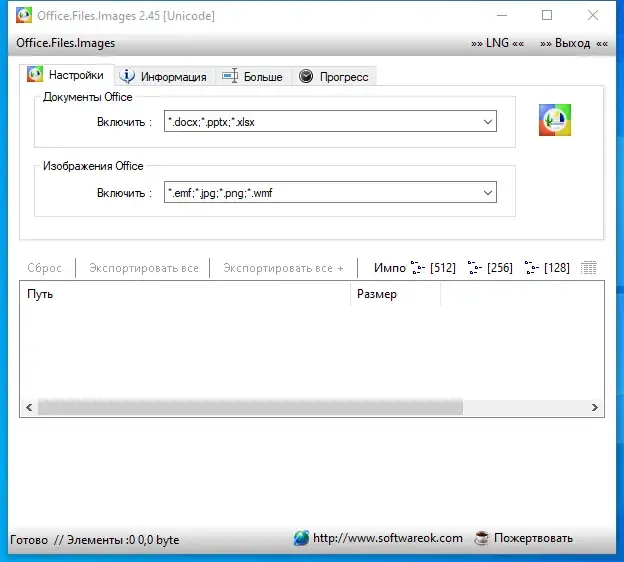This screenshot has width=624, height=562.
Task: Click the Информация info icon
Action: (127, 76)
